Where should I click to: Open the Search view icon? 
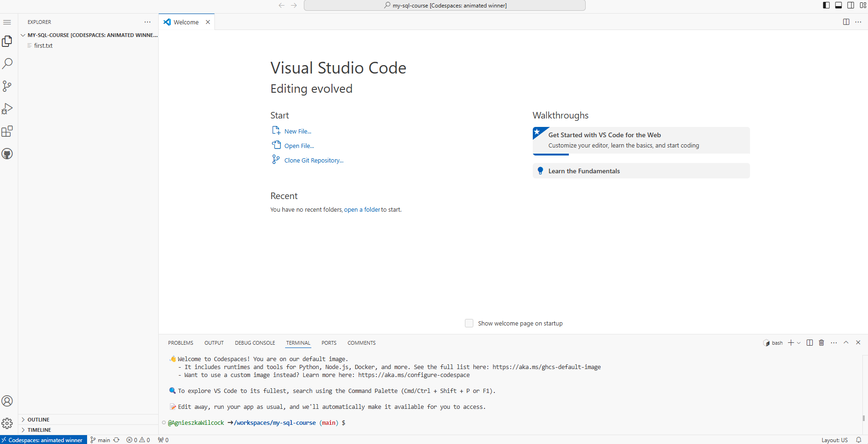pos(7,64)
